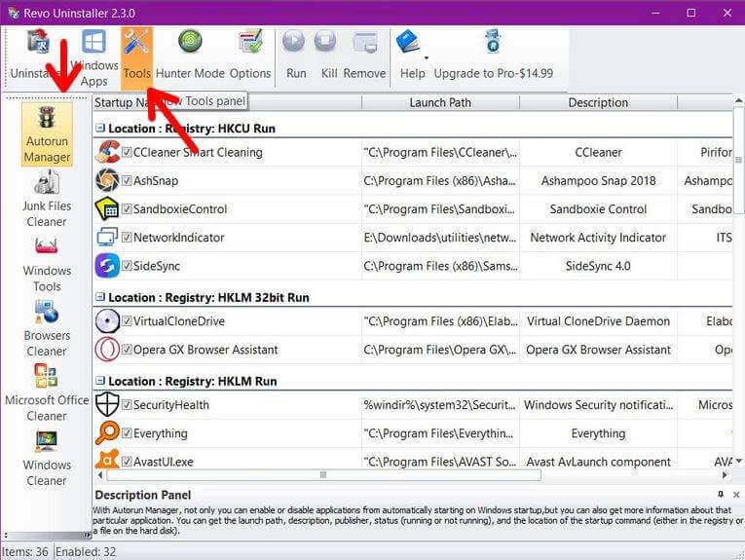This screenshot has height=560, width=745.
Task: Open Windows Cleaner in sidebar
Action: 47,459
